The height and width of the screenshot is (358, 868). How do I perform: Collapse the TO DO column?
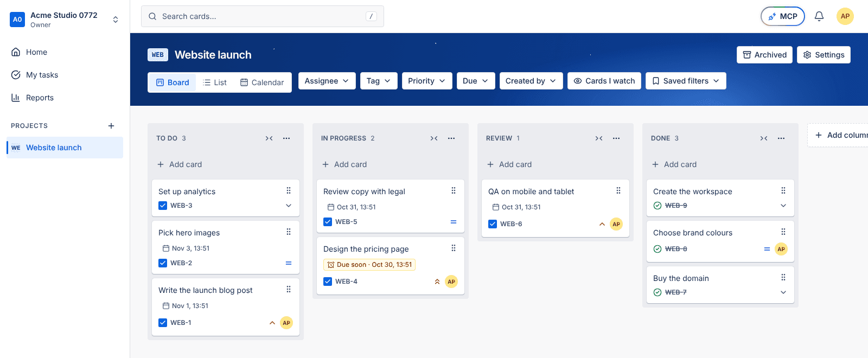point(269,138)
